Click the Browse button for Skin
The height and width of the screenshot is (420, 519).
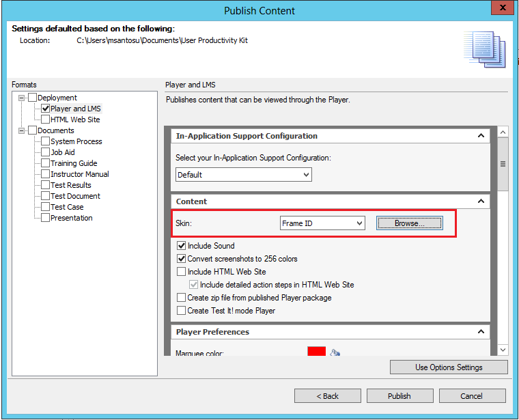(409, 223)
